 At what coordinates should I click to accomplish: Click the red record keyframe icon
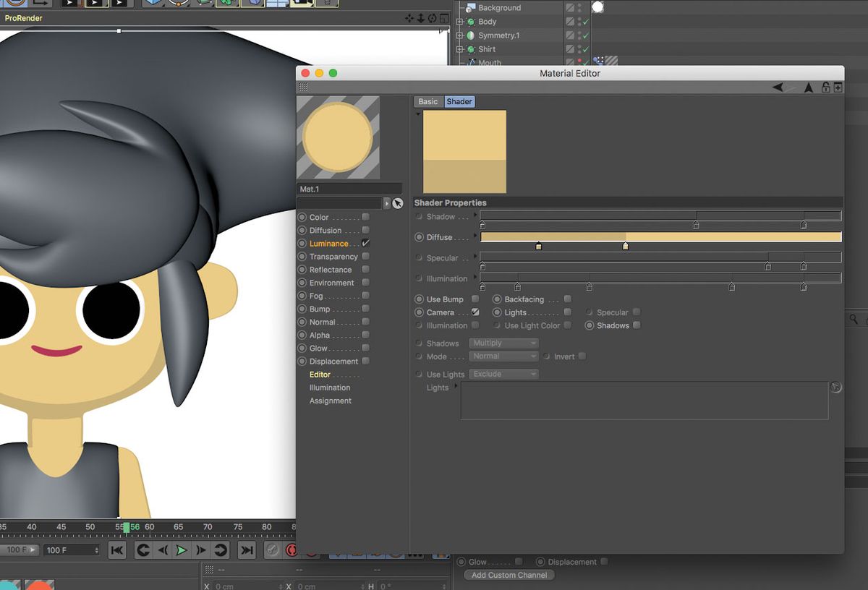pyautogui.click(x=292, y=550)
